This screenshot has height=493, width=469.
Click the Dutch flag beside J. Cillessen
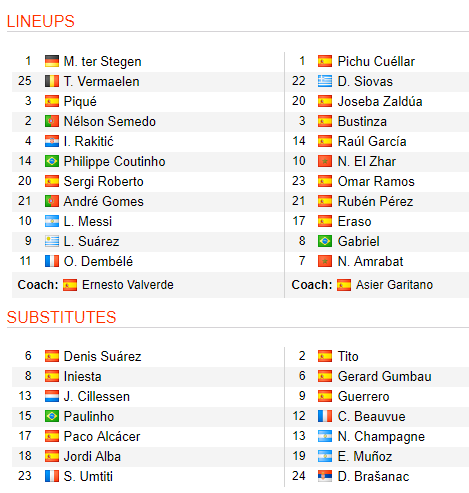(52, 396)
